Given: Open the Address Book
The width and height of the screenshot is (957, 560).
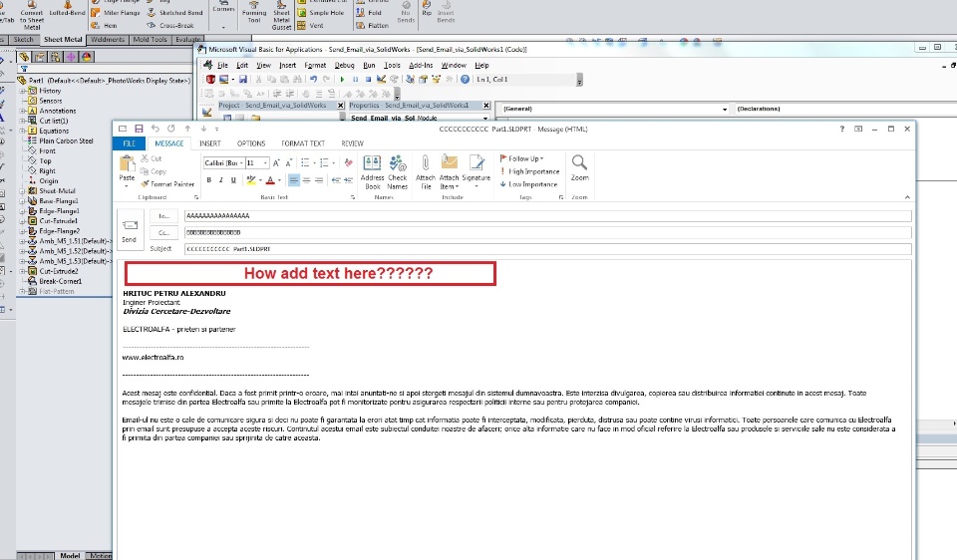Looking at the screenshot, I should click(x=372, y=172).
